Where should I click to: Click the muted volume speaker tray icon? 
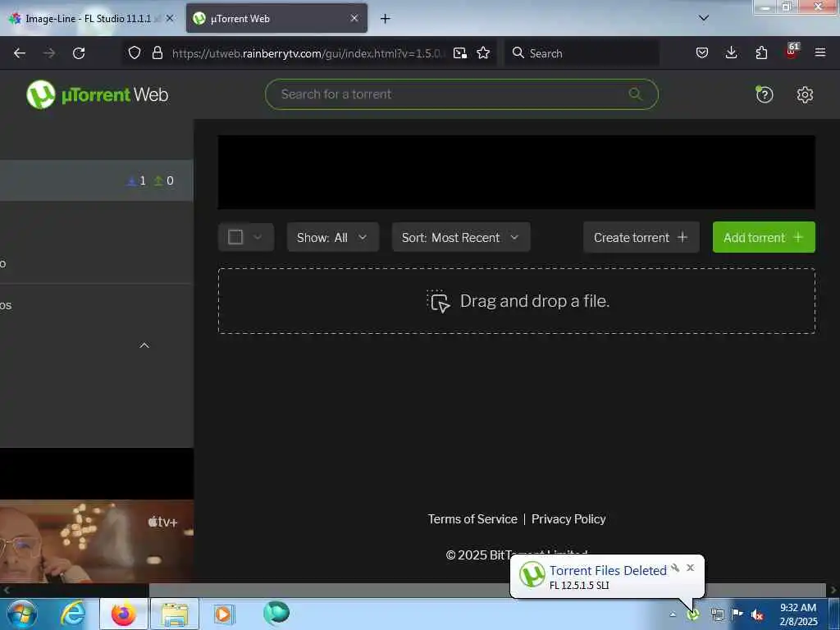point(756,615)
